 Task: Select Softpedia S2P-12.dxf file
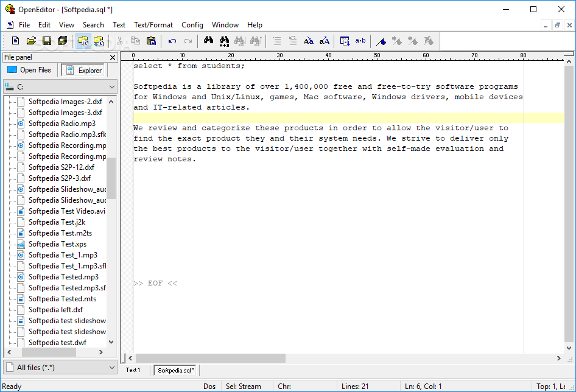(61, 167)
